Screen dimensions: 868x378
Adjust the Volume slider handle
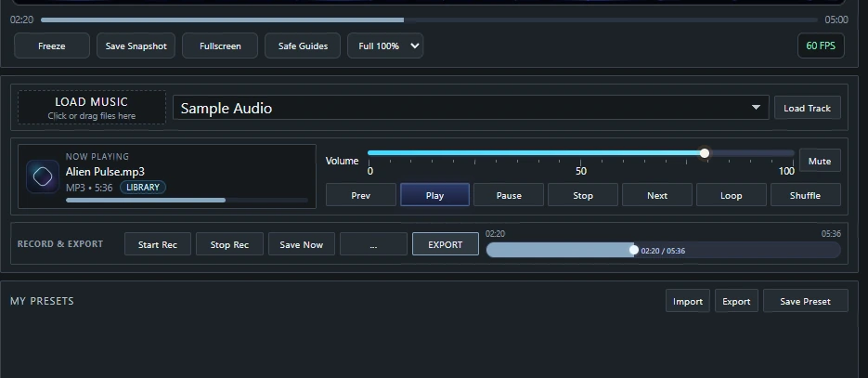(704, 153)
